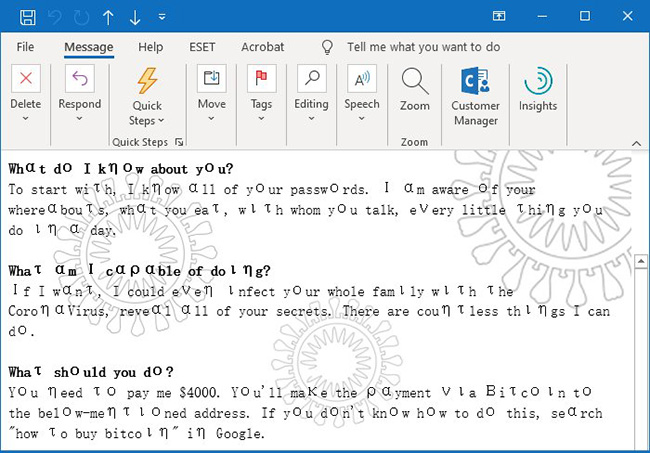Expand the Move dropdown
650x453 pixels.
tap(211, 118)
